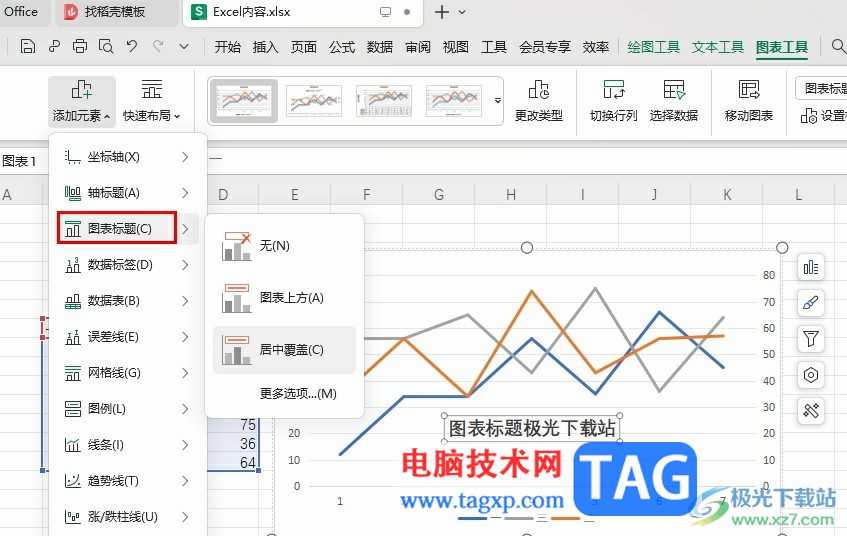This screenshot has height=536, width=847.
Task: Open 坐标轴(X) submenu
Action: 127,157
